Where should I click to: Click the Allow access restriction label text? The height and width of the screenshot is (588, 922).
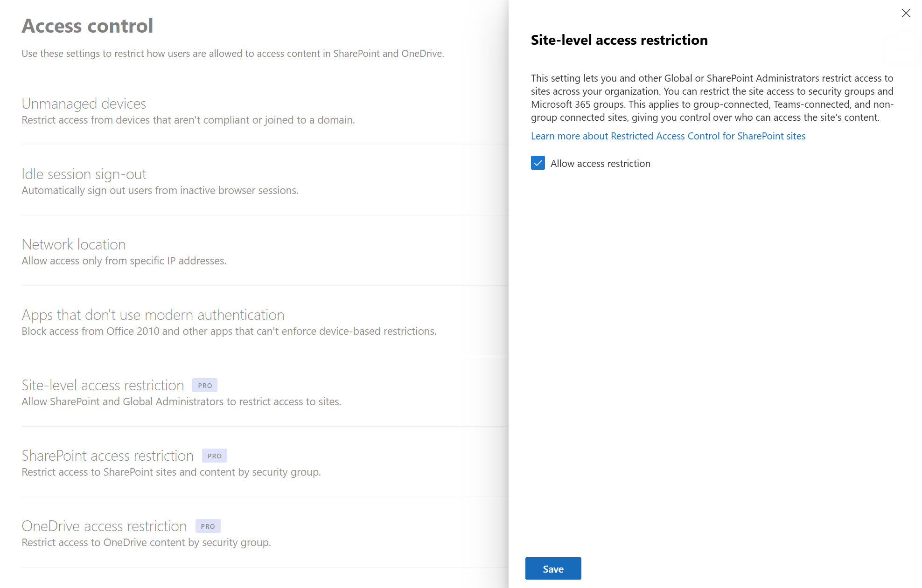point(600,164)
